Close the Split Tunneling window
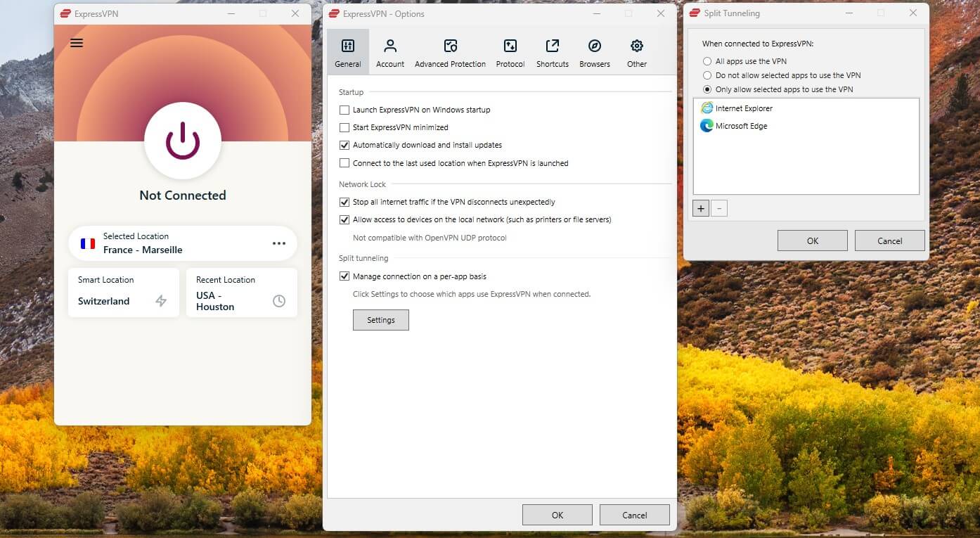The image size is (980, 538). [x=913, y=13]
